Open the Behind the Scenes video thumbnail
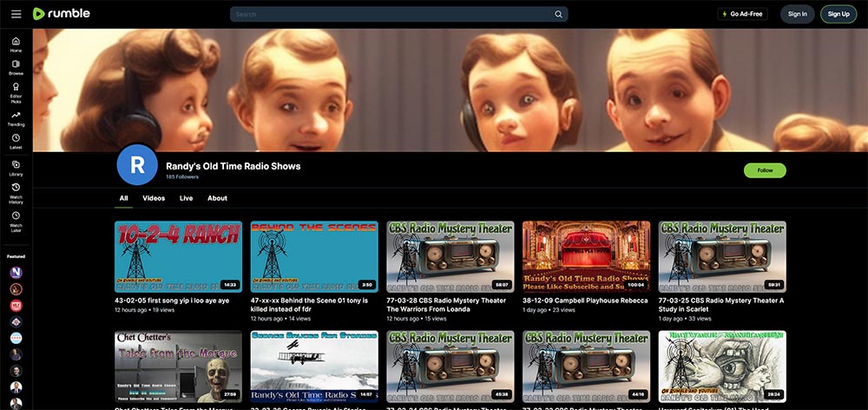 [314, 256]
